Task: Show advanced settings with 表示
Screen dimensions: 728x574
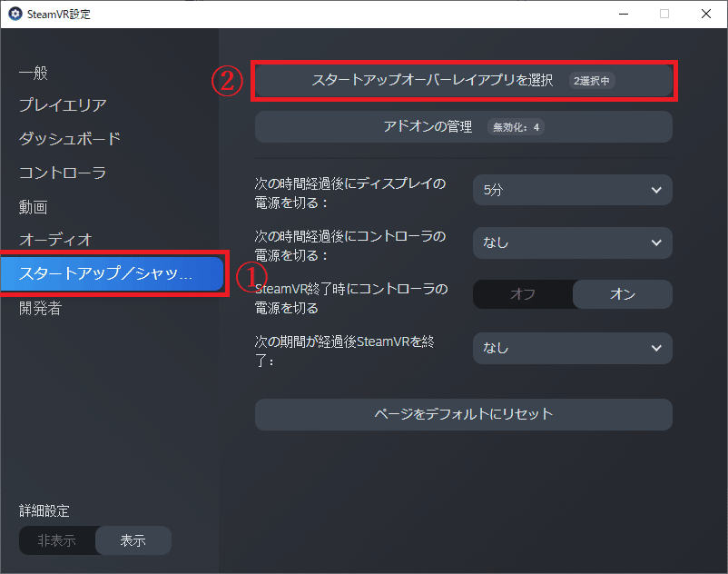Action: (x=133, y=540)
